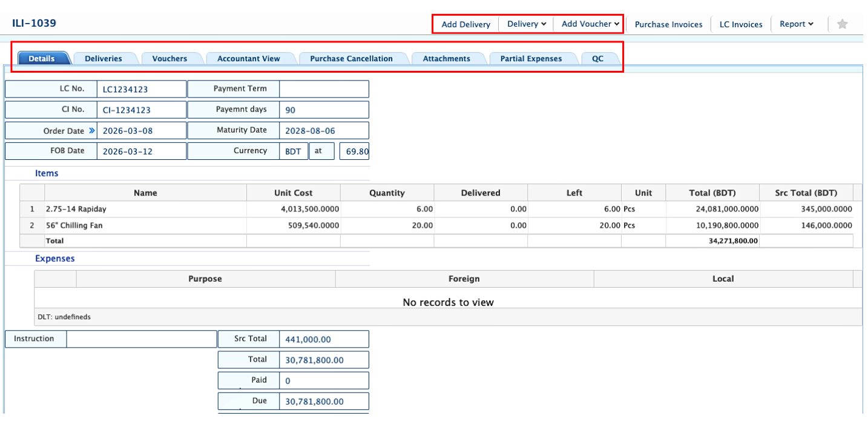Open the Delivery dropdown menu
Image resolution: width=868 pixels, height=427 pixels.
click(526, 24)
